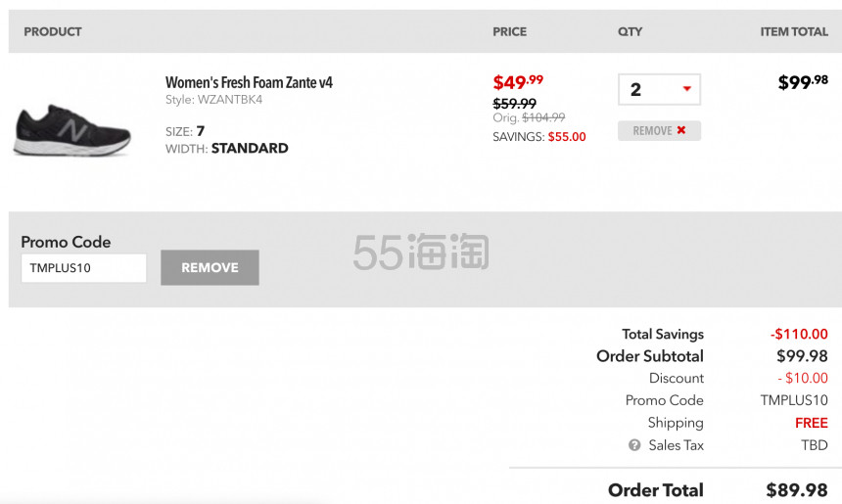The image size is (842, 504).
Task: Click the Total Savings amount
Action: click(799, 334)
